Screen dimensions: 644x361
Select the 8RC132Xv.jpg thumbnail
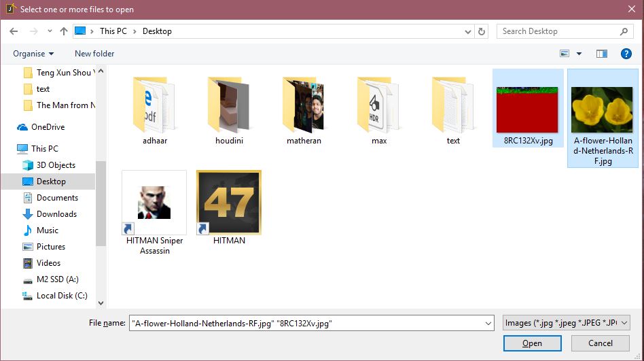(526, 109)
